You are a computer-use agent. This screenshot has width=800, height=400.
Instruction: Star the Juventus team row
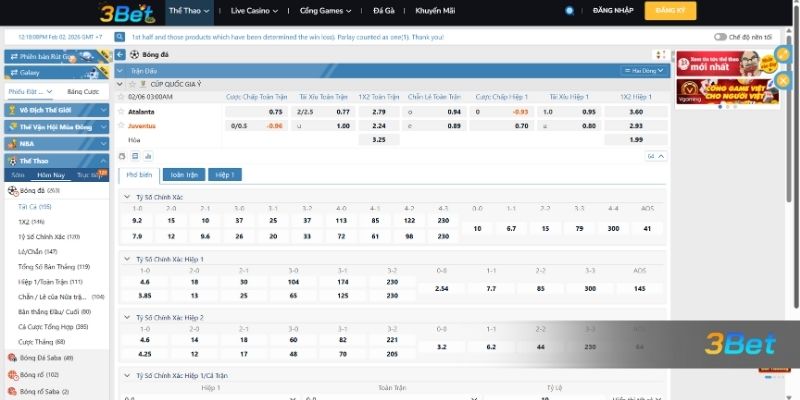click(x=121, y=126)
